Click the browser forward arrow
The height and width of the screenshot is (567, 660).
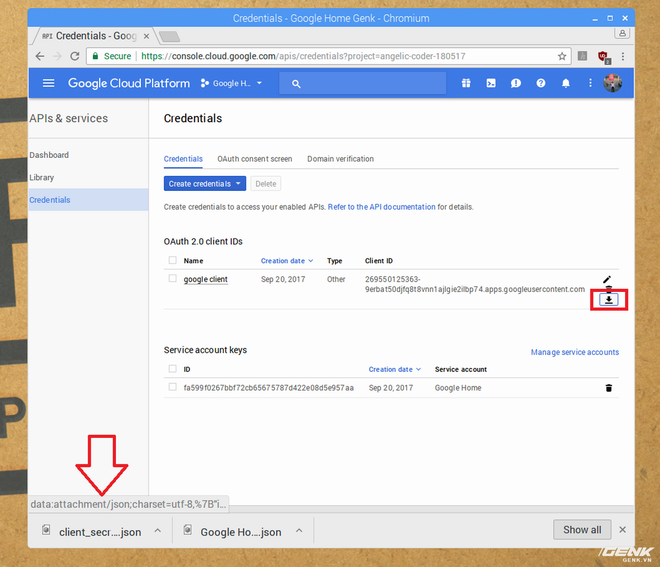pos(57,56)
